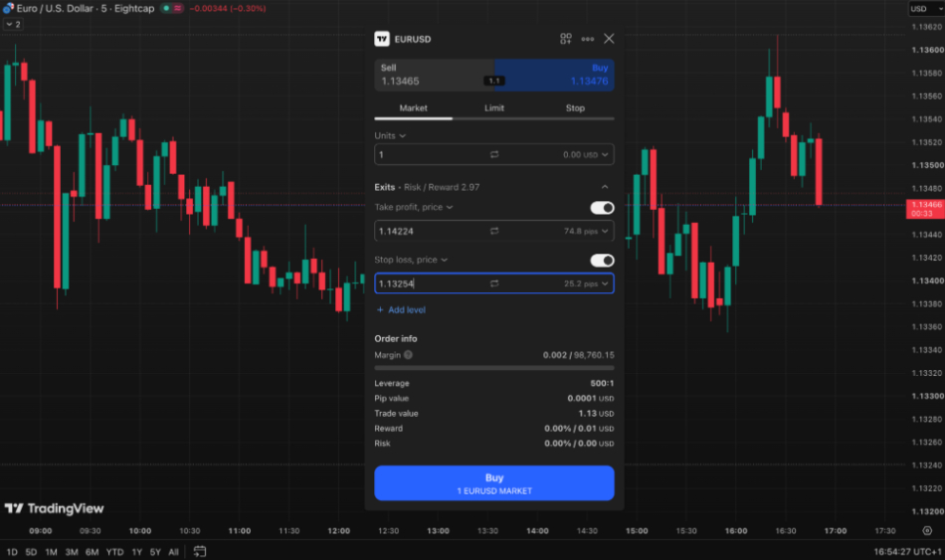The image size is (945, 560).
Task: Select the YTD time range
Action: click(x=114, y=552)
